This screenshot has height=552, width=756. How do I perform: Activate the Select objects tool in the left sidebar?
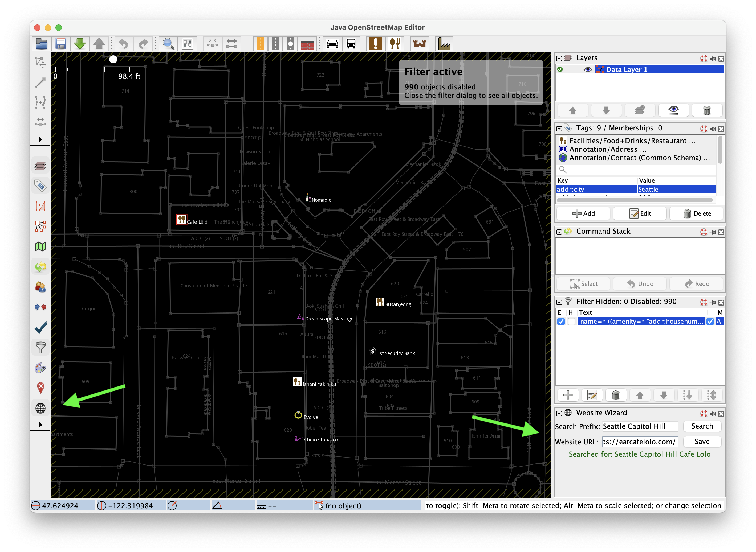(x=40, y=63)
